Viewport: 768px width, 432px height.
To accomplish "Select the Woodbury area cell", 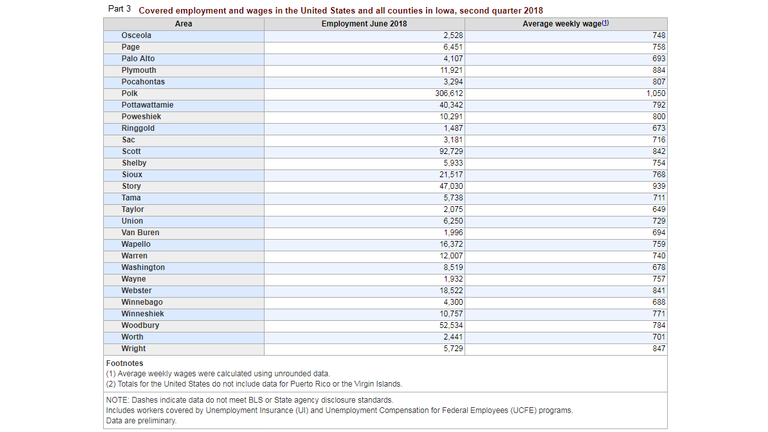I will [x=140, y=325].
